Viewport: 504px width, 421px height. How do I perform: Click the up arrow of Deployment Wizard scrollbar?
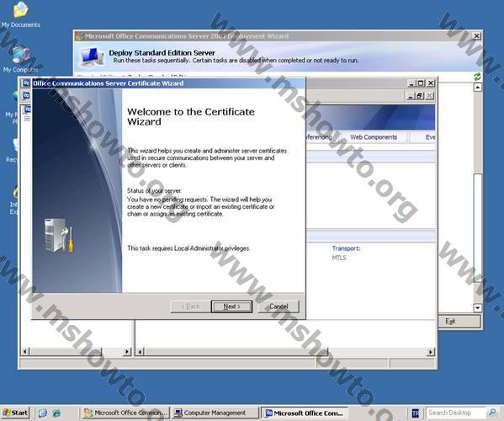[478, 88]
